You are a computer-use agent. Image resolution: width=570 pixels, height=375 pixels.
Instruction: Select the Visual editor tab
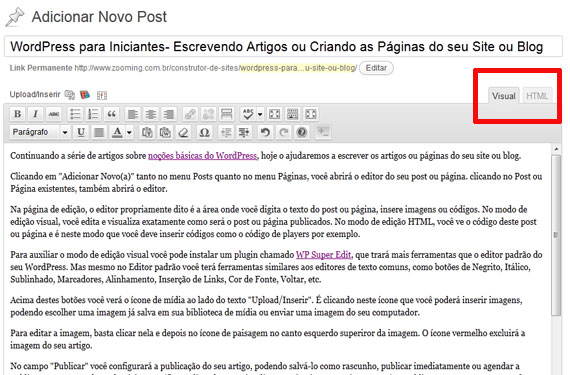click(504, 96)
